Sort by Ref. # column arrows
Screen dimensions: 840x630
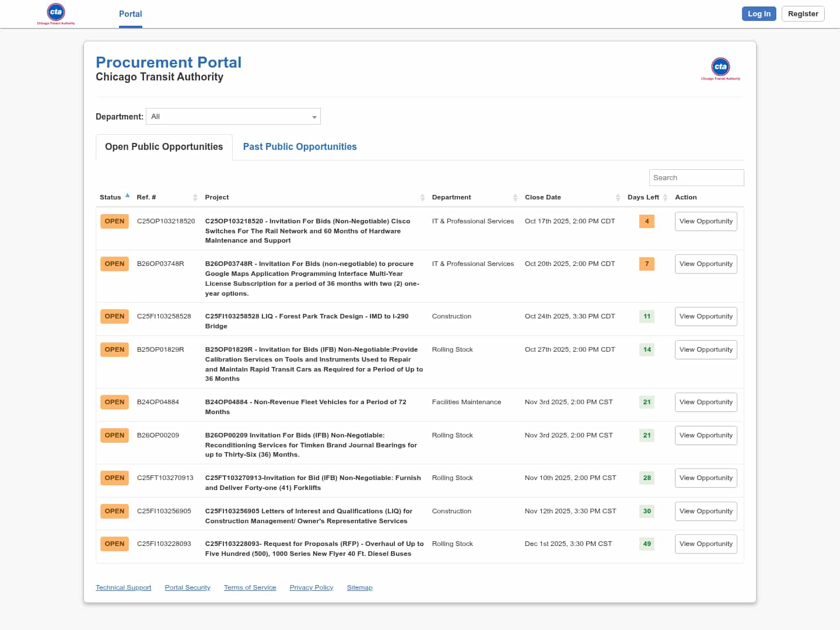click(195, 198)
